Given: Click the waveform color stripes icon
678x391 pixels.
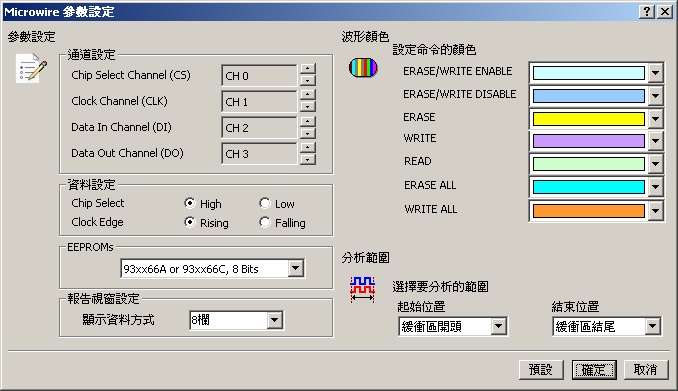Looking at the screenshot, I should coord(363,67).
